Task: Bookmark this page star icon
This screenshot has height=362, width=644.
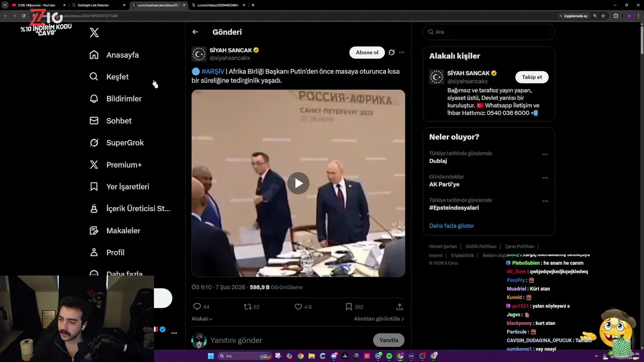Action: 603,16
